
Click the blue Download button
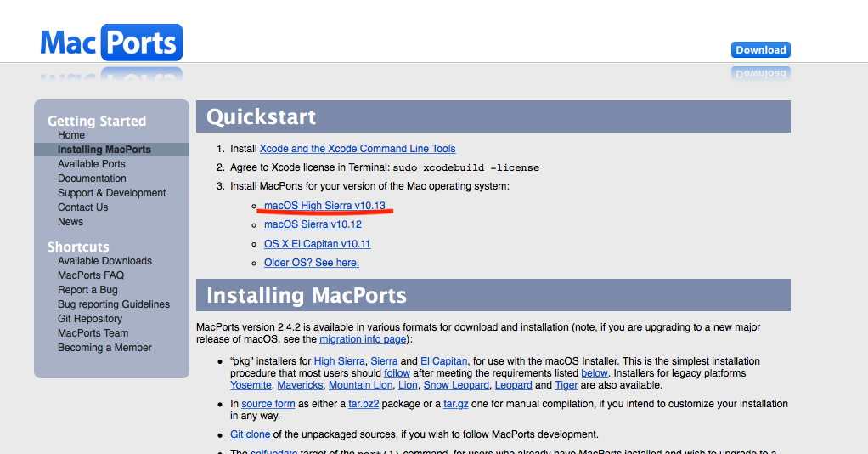761,50
